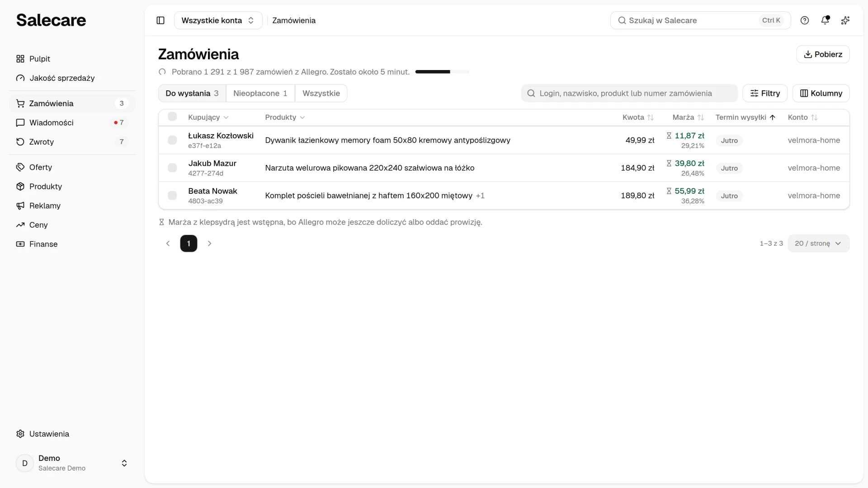
Task: Open notifications bell icon
Action: [x=825, y=20]
